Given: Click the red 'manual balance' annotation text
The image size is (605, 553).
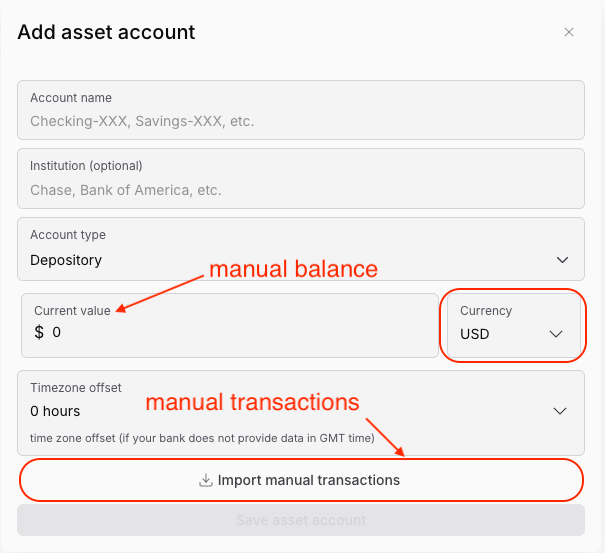Looking at the screenshot, I should (292, 269).
